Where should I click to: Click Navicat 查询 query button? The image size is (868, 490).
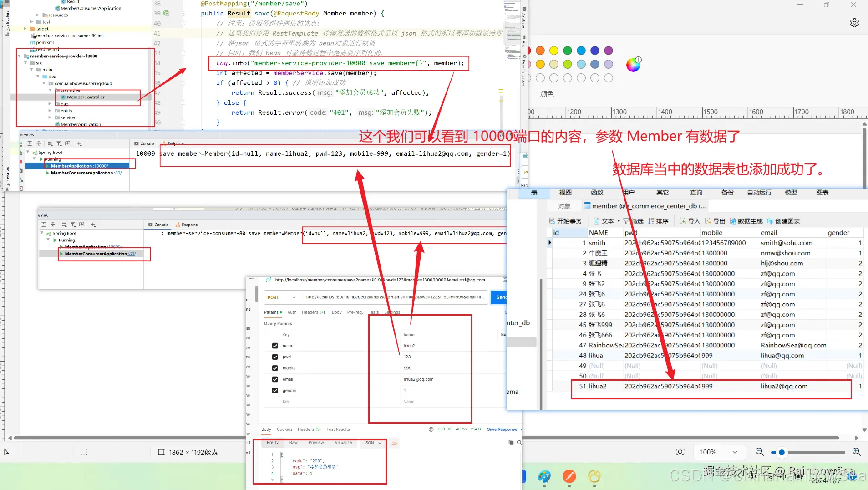[696, 193]
